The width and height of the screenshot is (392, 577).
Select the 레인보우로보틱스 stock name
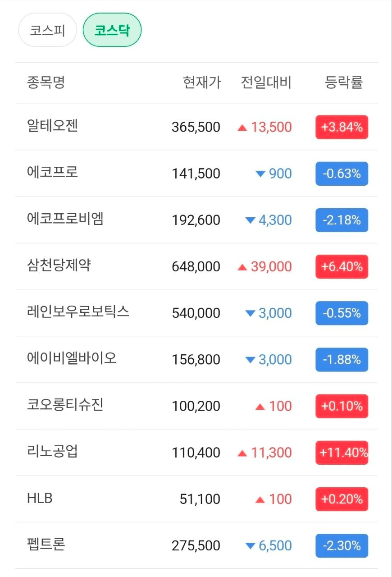(x=78, y=311)
